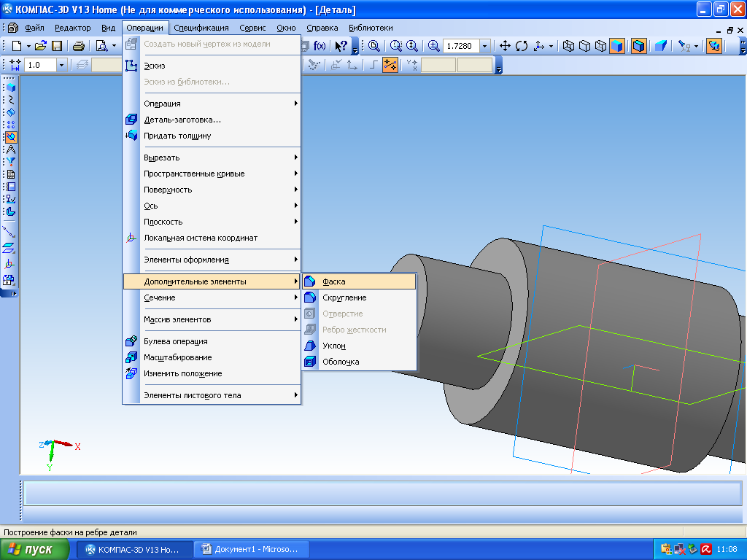Expand the Поверхность submenu
Viewport: 747px width, 560px height.
tap(212, 190)
